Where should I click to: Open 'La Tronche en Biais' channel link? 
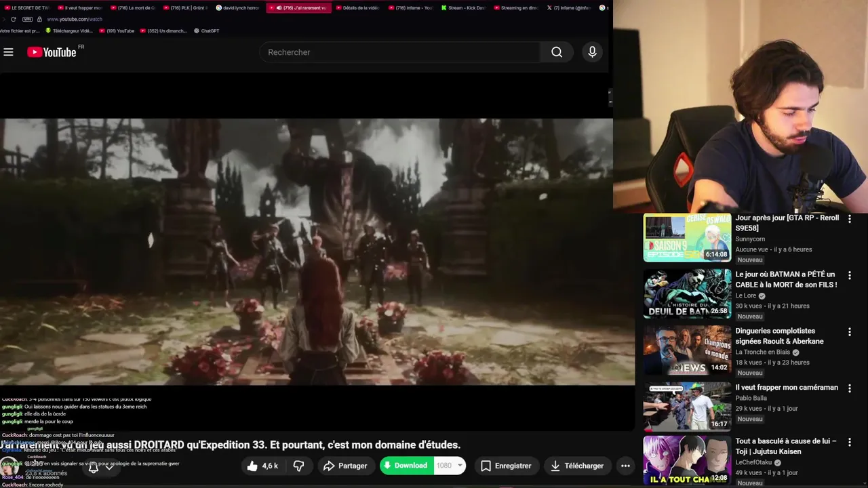coord(763,352)
